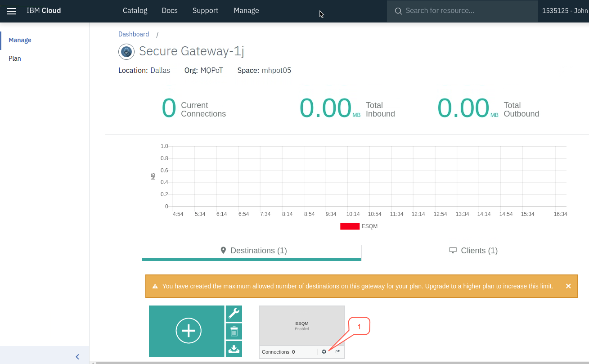Click the search magnifier icon
The width and height of the screenshot is (589, 364).
click(398, 11)
